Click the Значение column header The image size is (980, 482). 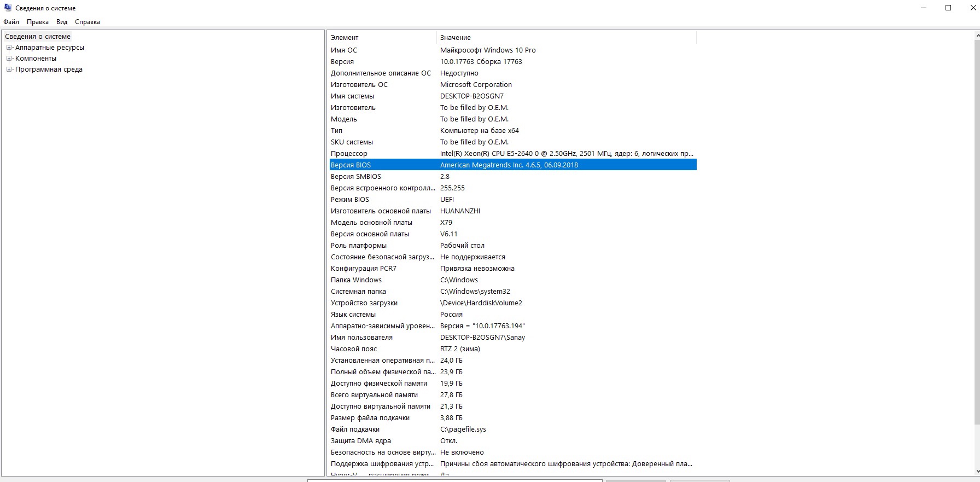567,38
